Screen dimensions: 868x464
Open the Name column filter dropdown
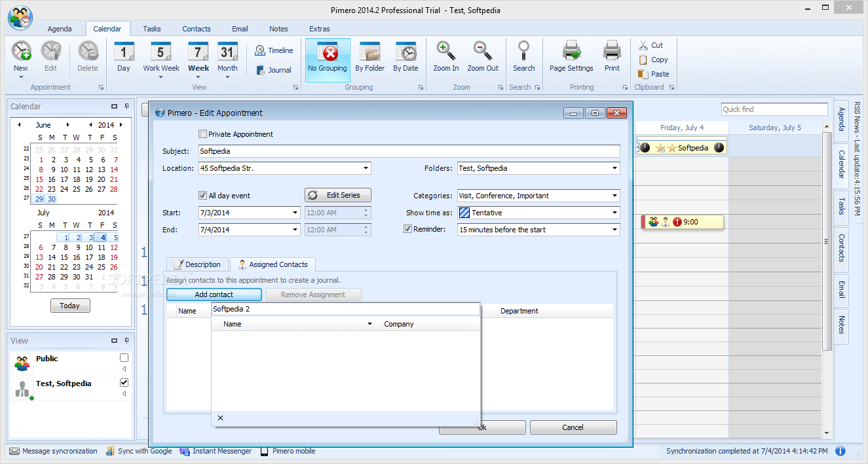pyautogui.click(x=369, y=324)
